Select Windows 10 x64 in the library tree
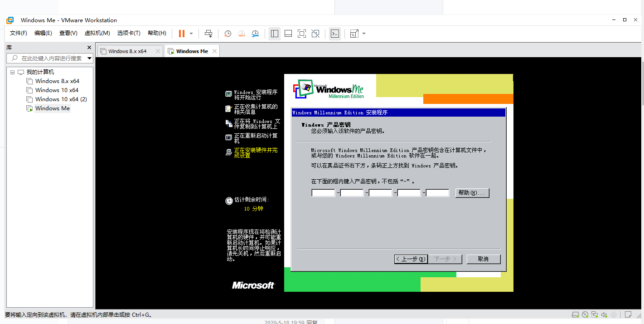Screen dimensions: 644x324 [x=57, y=90]
